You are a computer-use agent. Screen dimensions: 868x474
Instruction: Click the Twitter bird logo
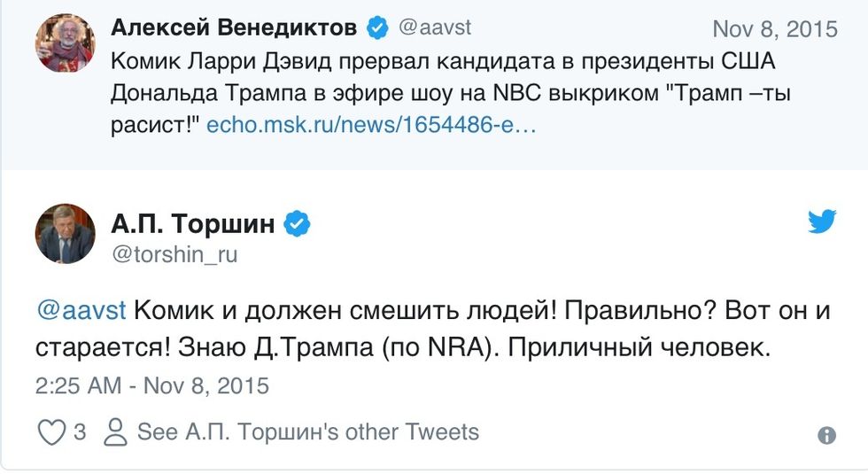pos(823,221)
